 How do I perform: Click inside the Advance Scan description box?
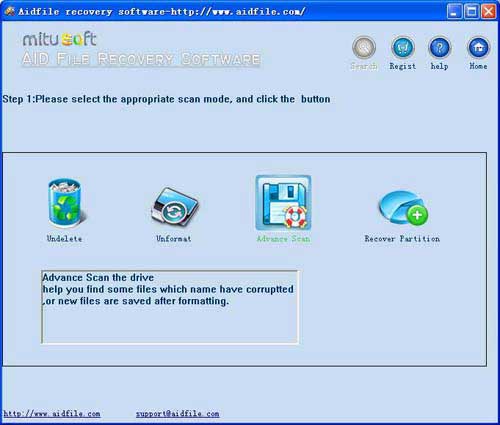tap(170, 307)
